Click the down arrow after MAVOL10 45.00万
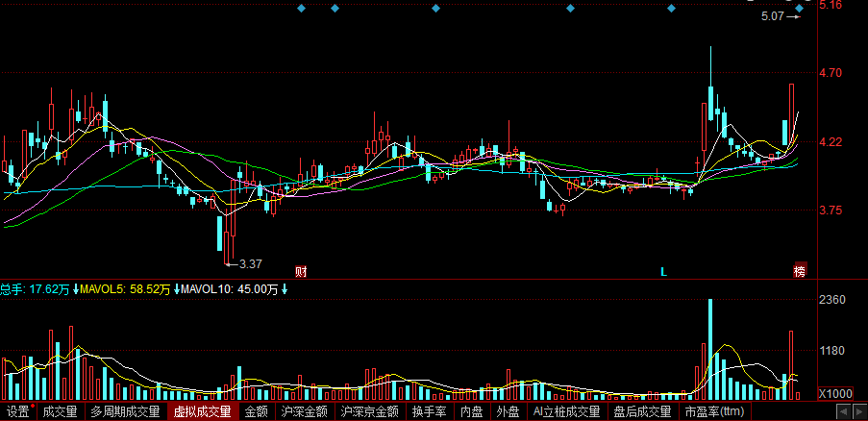The width and height of the screenshot is (868, 421). (284, 289)
